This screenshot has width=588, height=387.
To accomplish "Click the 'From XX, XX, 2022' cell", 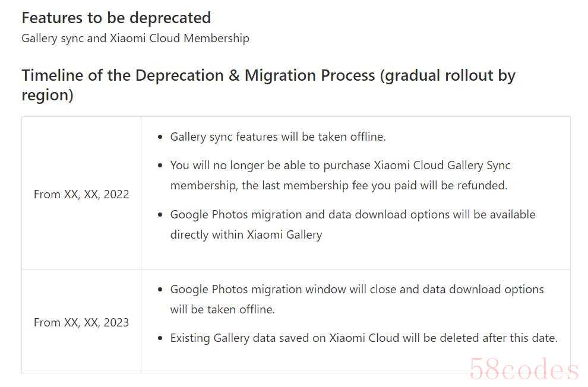I will [x=81, y=194].
